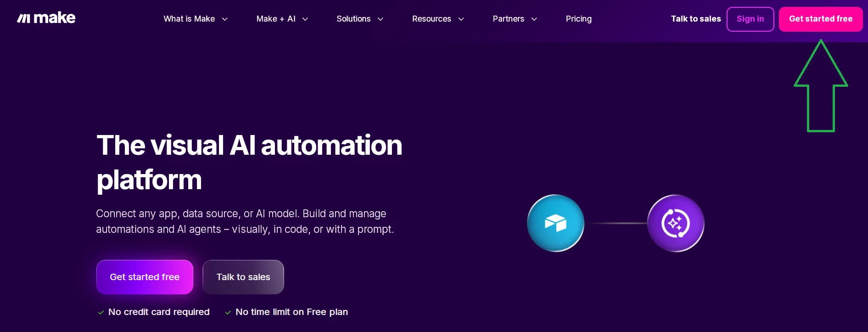Expand the Resources chevron
Viewport: 868px width, 332px height.
tap(461, 19)
